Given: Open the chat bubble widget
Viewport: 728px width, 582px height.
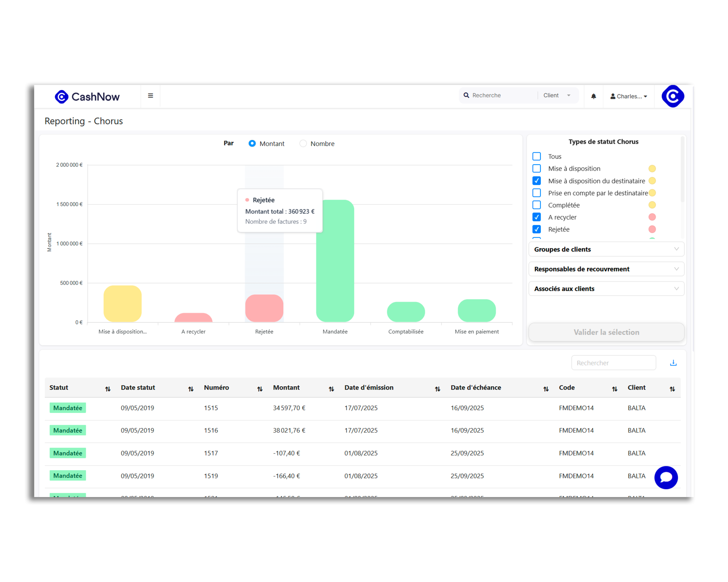Looking at the screenshot, I should [666, 477].
